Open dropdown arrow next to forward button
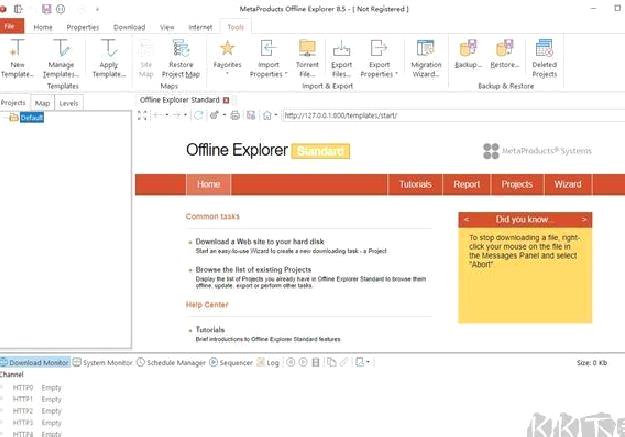The width and height of the screenshot is (625, 437). click(186, 115)
